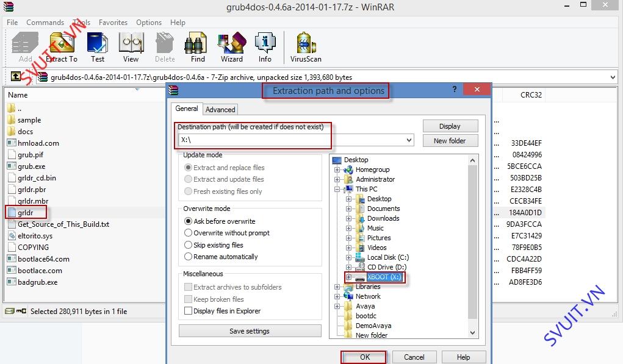Click the Libraries icon in folder tree
This screenshot has width=623, height=364.
(348, 287)
